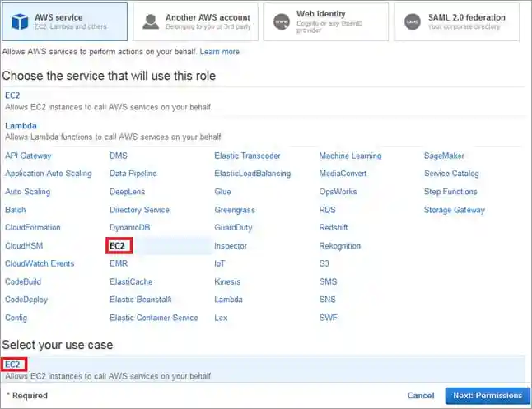Pick the Rekognition service
The width and height of the screenshot is (532, 409).
pyautogui.click(x=345, y=246)
